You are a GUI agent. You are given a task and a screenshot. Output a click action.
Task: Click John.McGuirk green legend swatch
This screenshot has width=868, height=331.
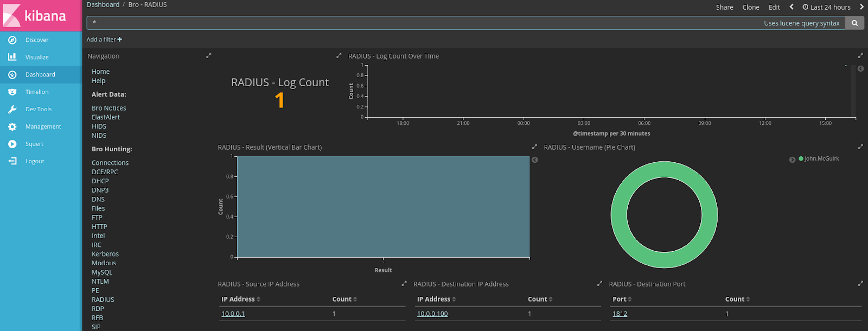tap(801, 158)
